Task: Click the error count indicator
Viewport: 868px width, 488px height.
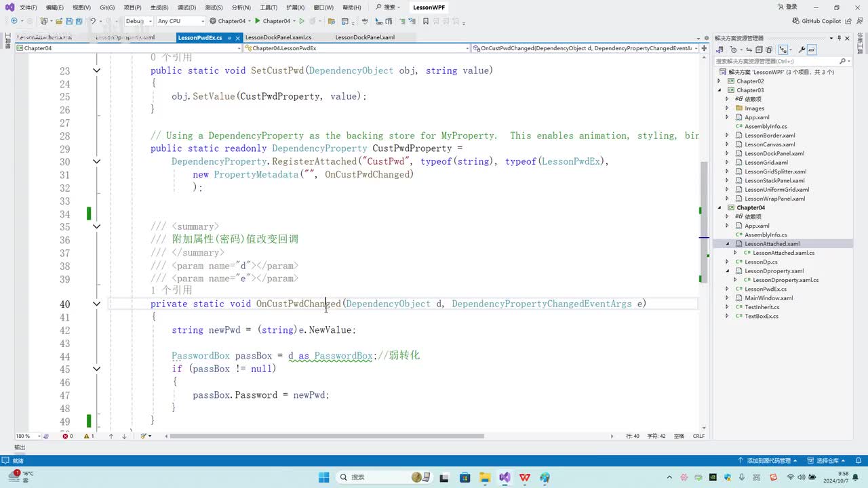Action: click(68, 436)
